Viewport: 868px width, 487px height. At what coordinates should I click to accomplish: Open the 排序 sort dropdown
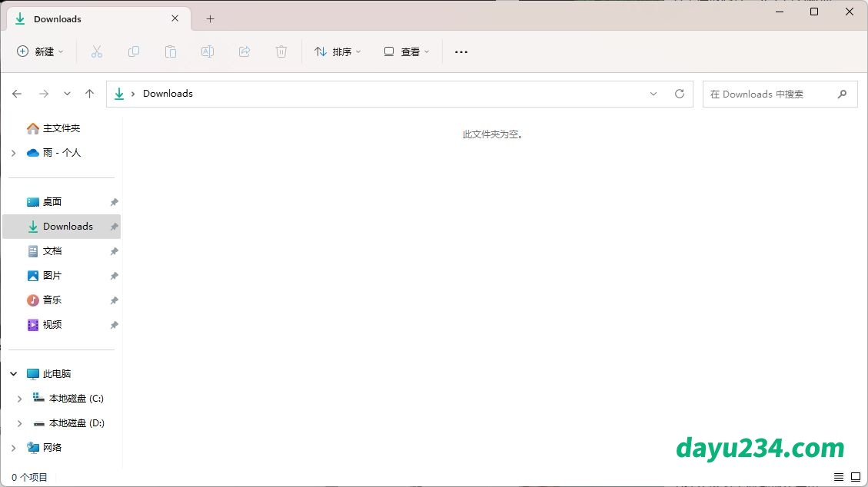pos(338,51)
